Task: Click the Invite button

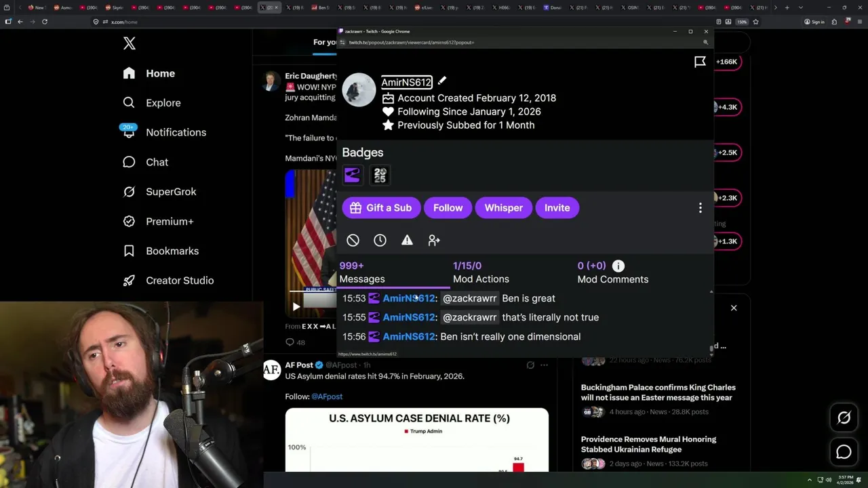Action: coord(557,208)
